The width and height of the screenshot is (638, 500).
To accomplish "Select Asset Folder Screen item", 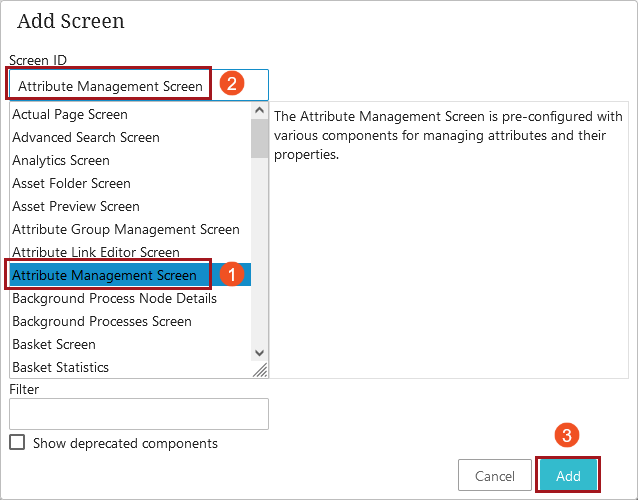I will (x=130, y=183).
